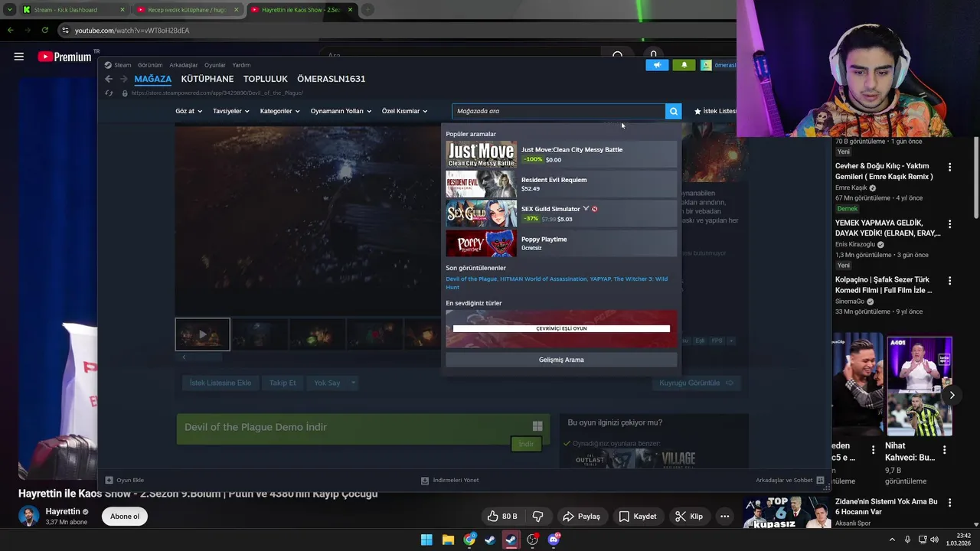Open Arkadaşlar ve Sohbet friends icon
Image resolution: width=980 pixels, height=551 pixels.
coord(820,480)
